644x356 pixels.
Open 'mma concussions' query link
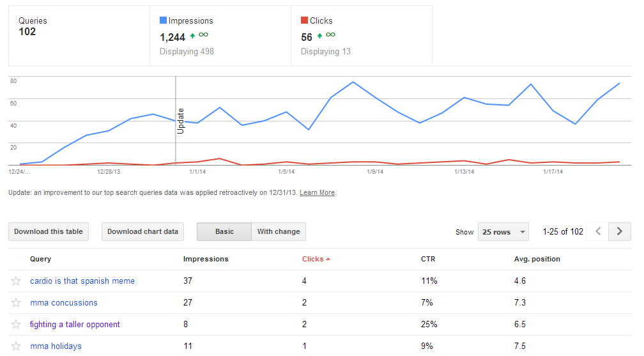64,303
